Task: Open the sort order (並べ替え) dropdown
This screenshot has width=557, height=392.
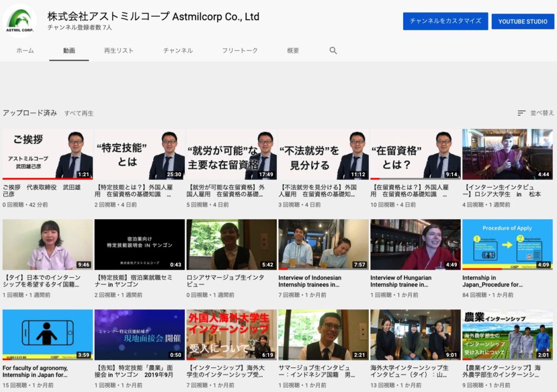Action: tap(536, 113)
